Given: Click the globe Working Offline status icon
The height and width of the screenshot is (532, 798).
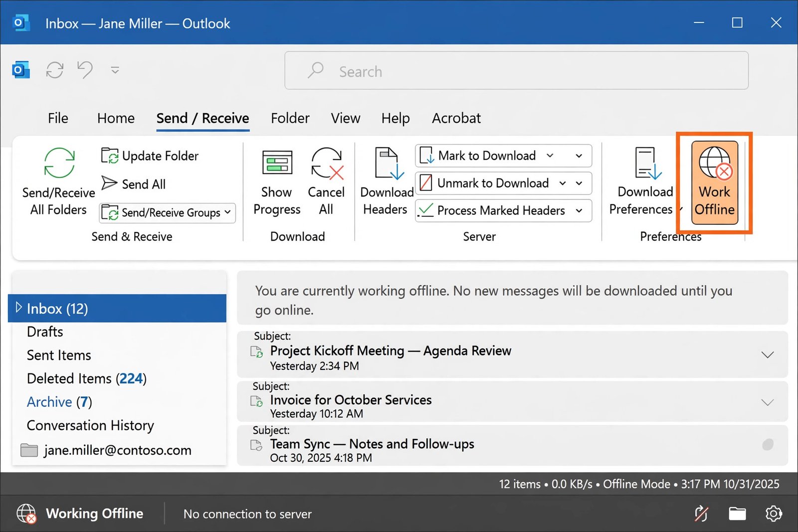Looking at the screenshot, I should (x=26, y=514).
